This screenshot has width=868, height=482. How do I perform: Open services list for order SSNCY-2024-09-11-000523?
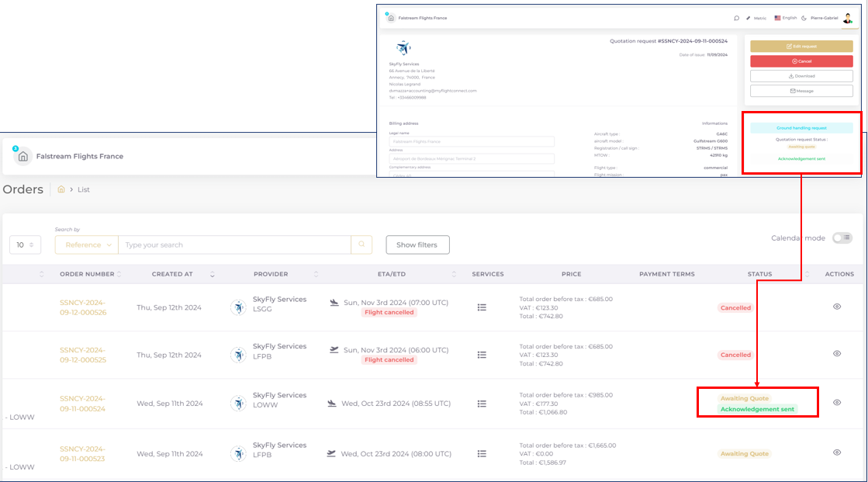click(482, 454)
